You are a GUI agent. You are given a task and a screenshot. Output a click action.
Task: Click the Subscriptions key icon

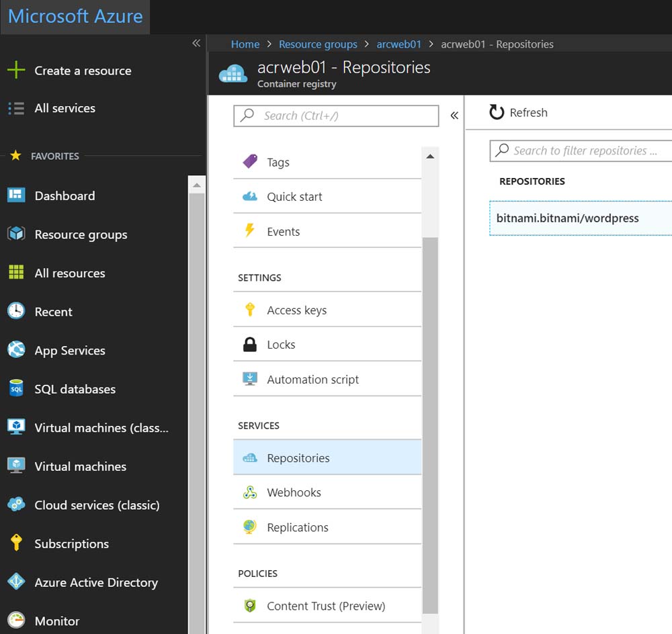15,543
